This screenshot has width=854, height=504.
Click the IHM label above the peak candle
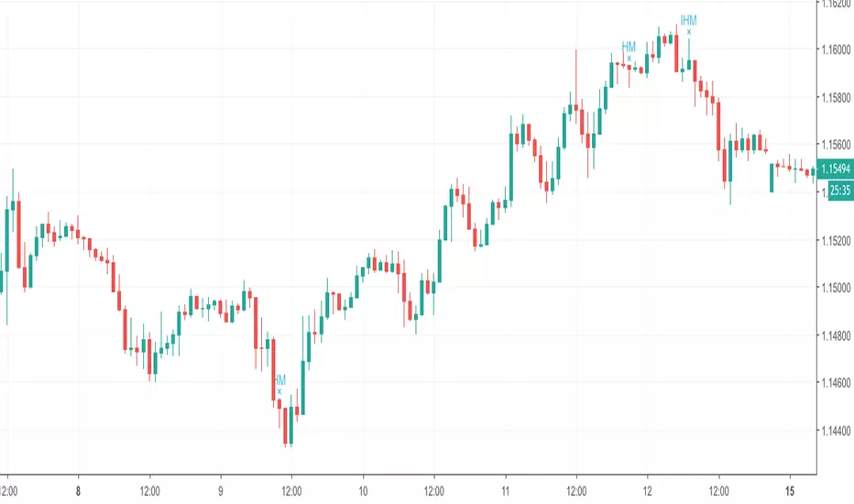[x=688, y=19]
